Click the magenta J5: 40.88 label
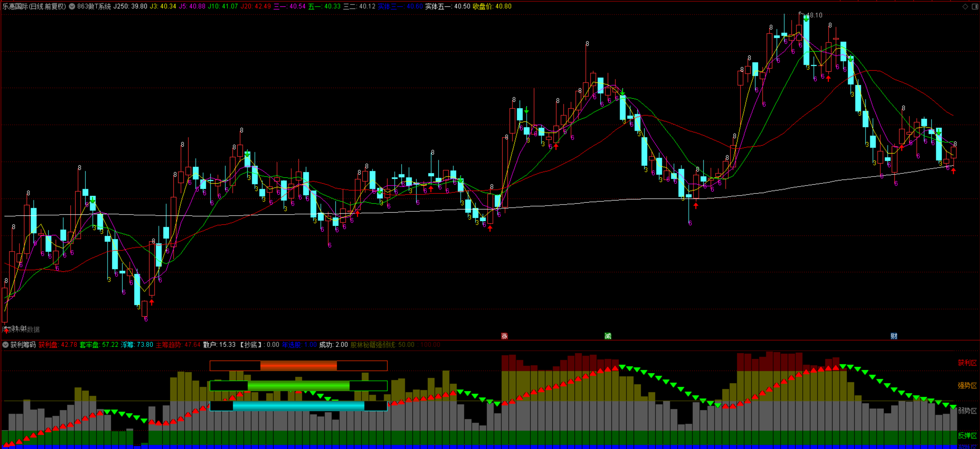This screenshot has height=449, width=980. pyautogui.click(x=192, y=6)
